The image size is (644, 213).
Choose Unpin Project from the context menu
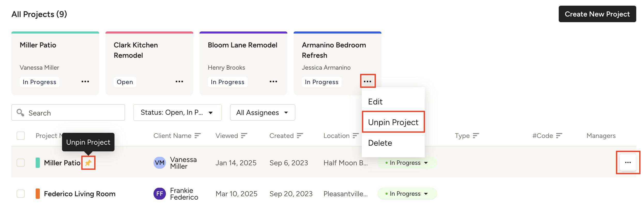tap(393, 122)
